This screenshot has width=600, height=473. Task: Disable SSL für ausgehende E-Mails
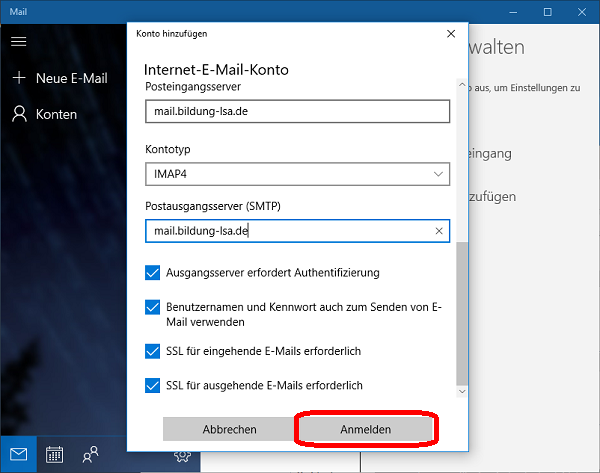click(153, 385)
